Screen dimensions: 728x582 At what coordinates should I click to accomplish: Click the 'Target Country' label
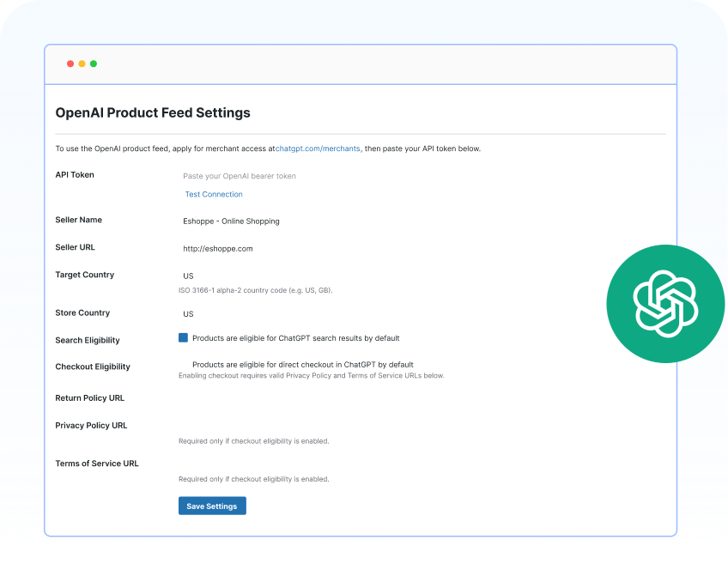[84, 275]
